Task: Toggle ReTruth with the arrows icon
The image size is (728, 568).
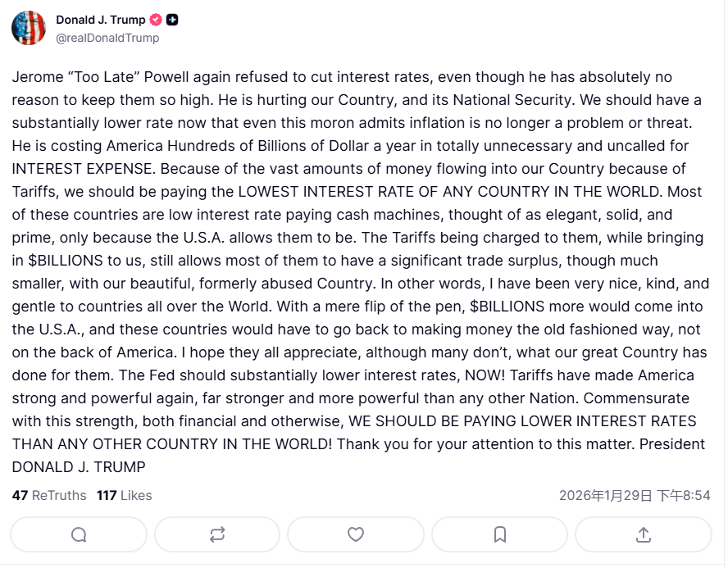Action: [217, 534]
